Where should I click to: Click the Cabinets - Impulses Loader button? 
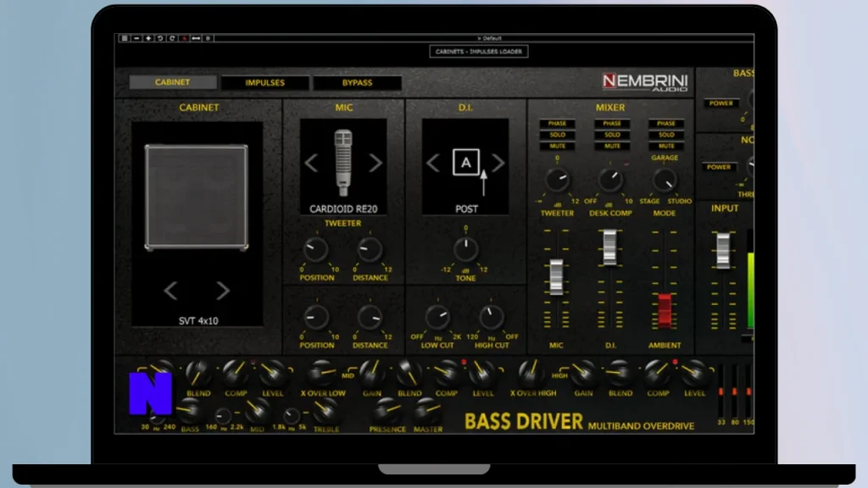[x=479, y=52]
